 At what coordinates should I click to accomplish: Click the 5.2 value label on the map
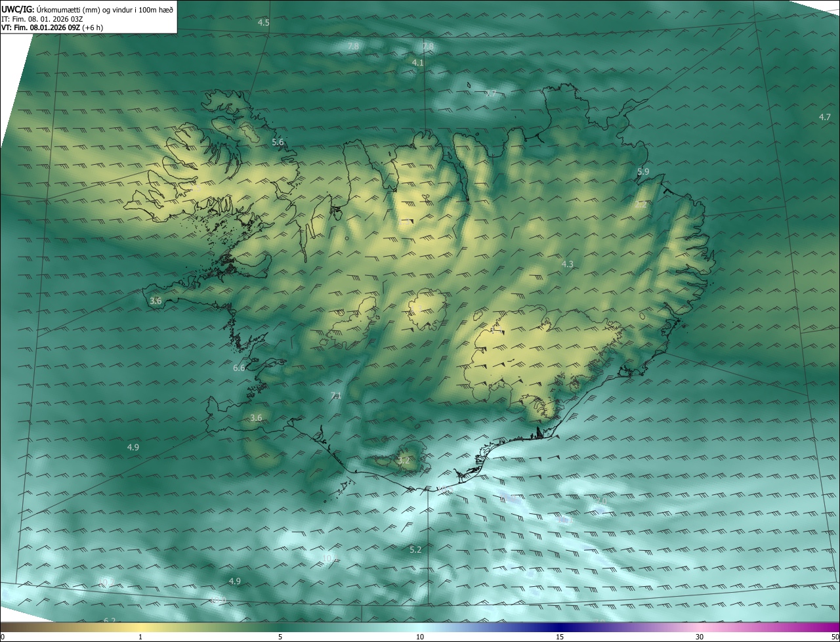415,549
